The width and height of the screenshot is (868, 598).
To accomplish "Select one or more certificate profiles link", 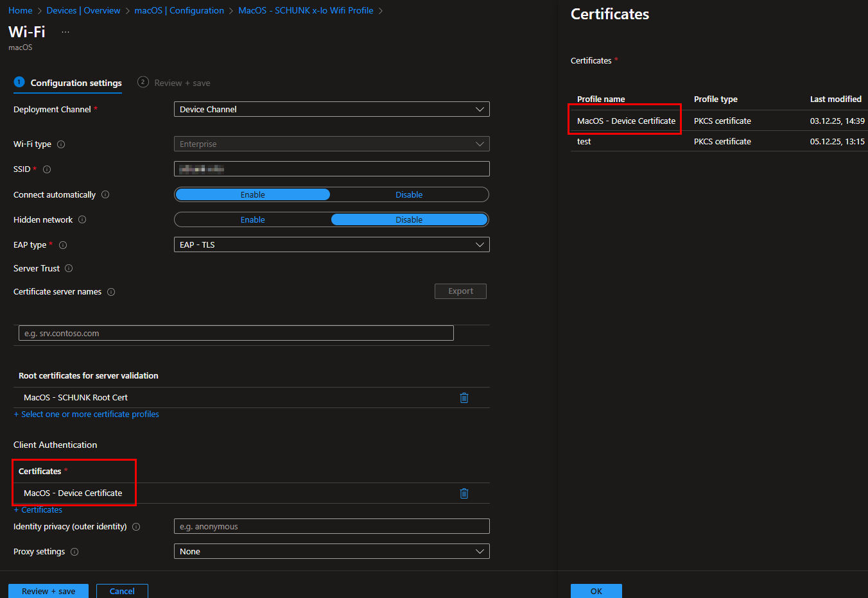I will (x=87, y=414).
